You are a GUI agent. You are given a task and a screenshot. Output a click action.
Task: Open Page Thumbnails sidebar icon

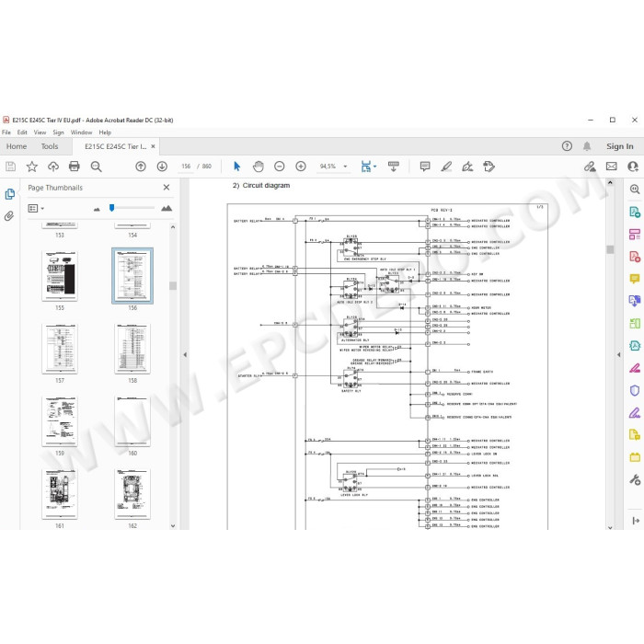tap(10, 194)
